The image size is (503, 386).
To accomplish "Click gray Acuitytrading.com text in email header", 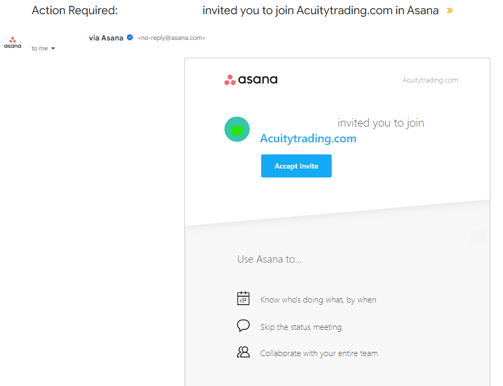I will [430, 80].
